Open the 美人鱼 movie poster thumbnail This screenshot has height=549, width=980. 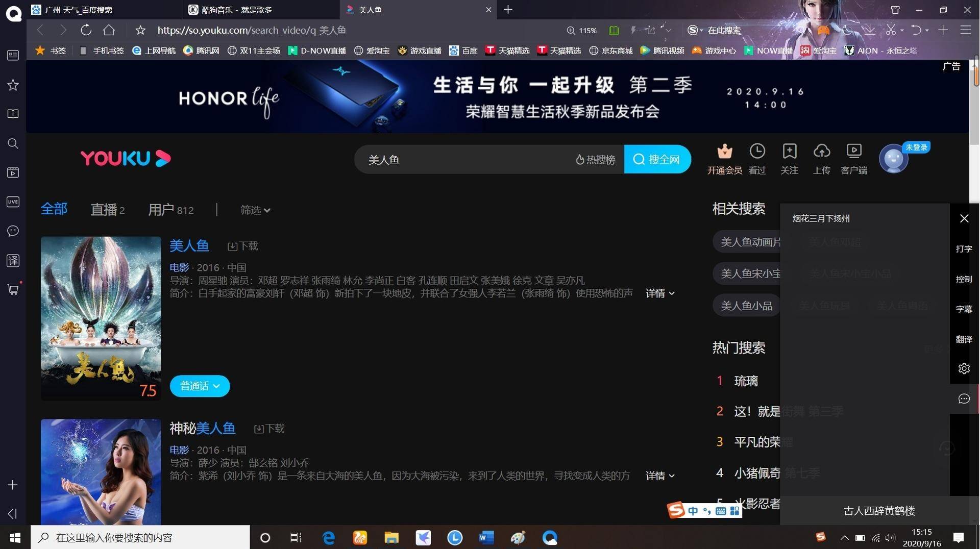(101, 318)
